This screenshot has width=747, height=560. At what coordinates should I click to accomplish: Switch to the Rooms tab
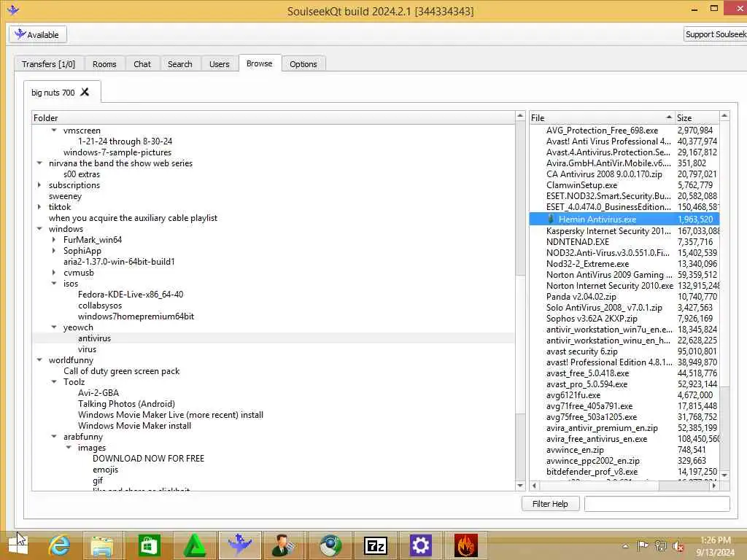click(104, 64)
